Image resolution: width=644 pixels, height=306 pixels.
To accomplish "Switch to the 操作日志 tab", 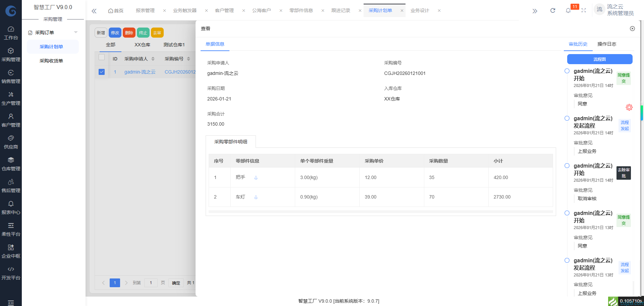I will pyautogui.click(x=607, y=44).
